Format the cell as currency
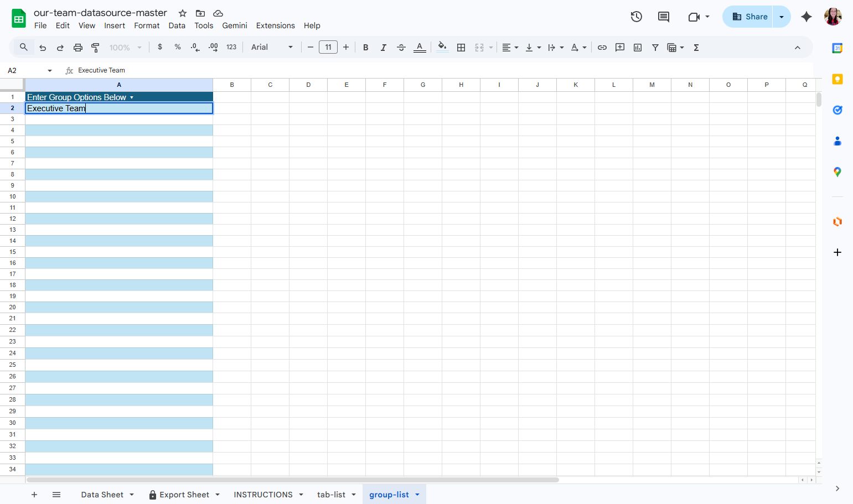 pyautogui.click(x=160, y=48)
